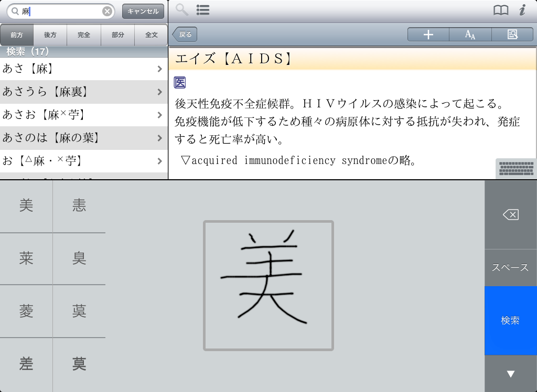This screenshot has height=392, width=537.
Task: Open the list view icon in the toolbar
Action: click(x=203, y=9)
